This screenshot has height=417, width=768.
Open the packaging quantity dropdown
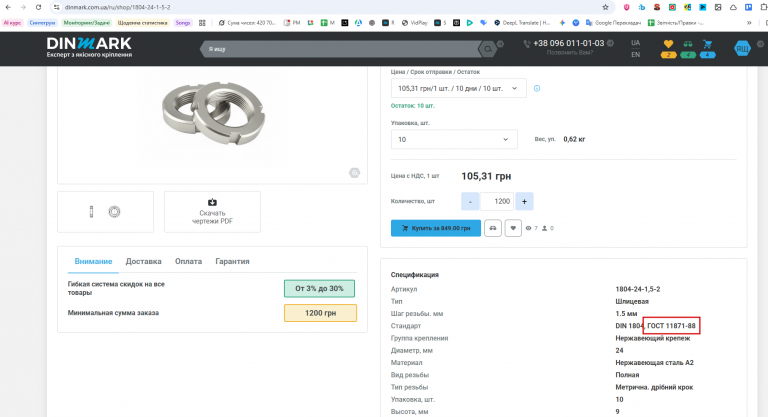454,139
